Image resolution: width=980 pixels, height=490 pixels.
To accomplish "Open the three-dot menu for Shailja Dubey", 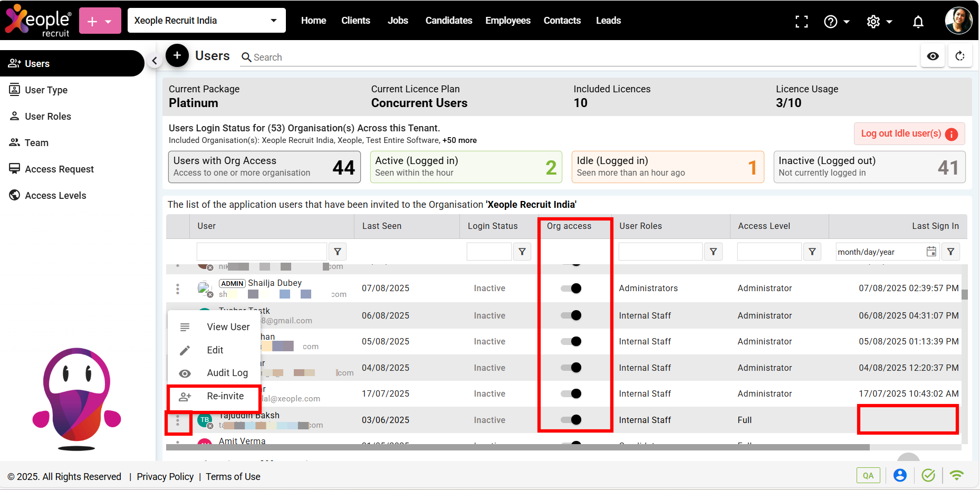I will pyautogui.click(x=178, y=289).
